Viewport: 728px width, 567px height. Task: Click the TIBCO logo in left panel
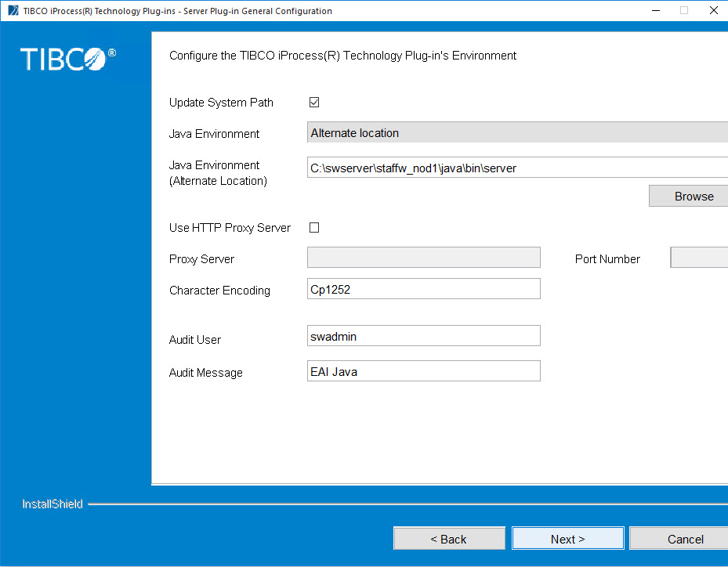[67, 59]
